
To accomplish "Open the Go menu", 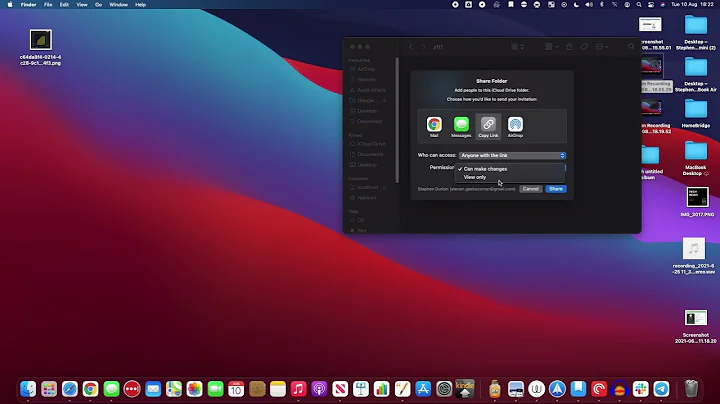I will point(98,5).
